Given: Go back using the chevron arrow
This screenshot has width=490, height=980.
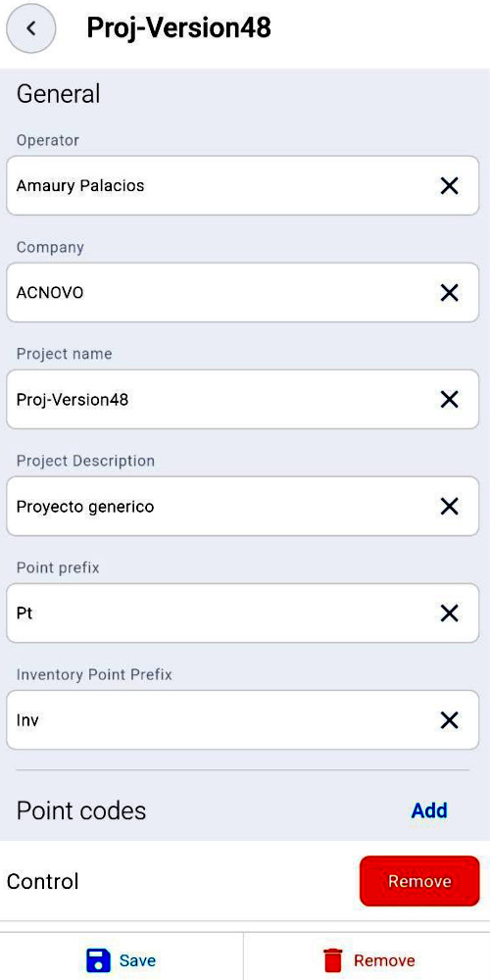Looking at the screenshot, I should tap(31, 28).
